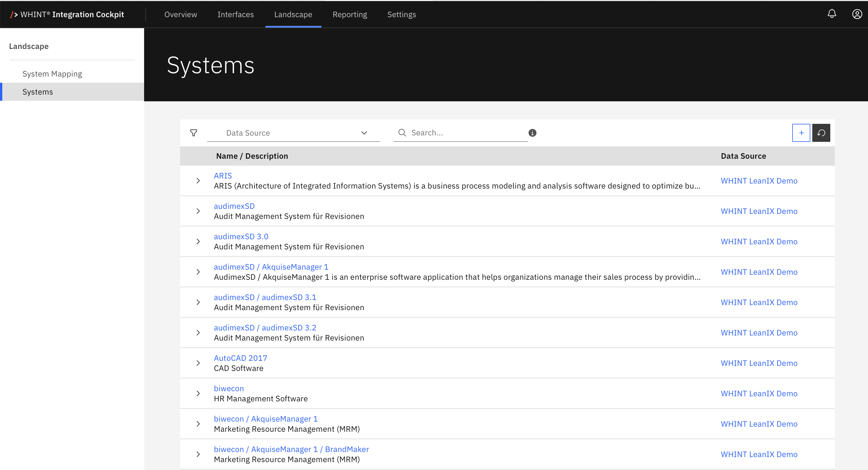Viewport: 868px width, 470px height.
Task: Click the 'HR Management Software' description
Action: click(260, 399)
